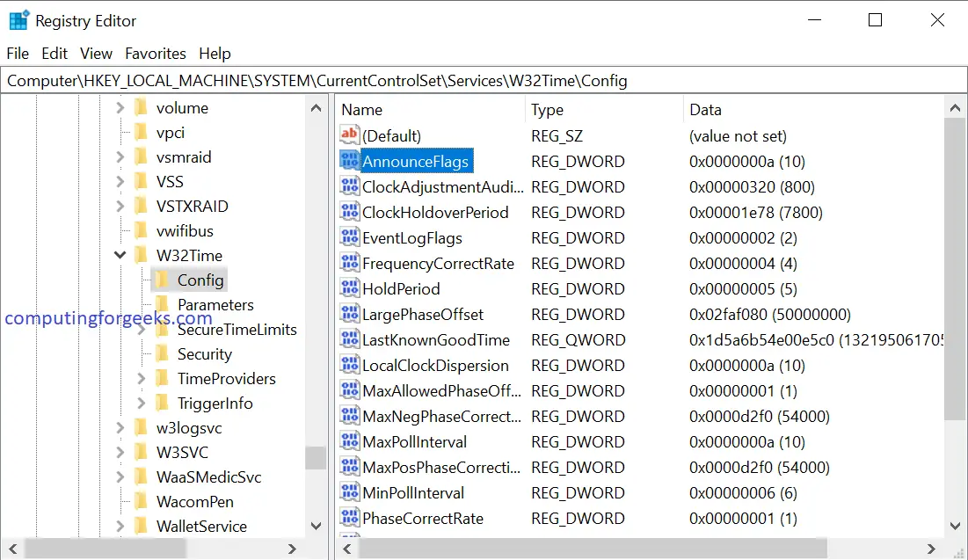
Task: Open the File menu
Action: (x=18, y=54)
